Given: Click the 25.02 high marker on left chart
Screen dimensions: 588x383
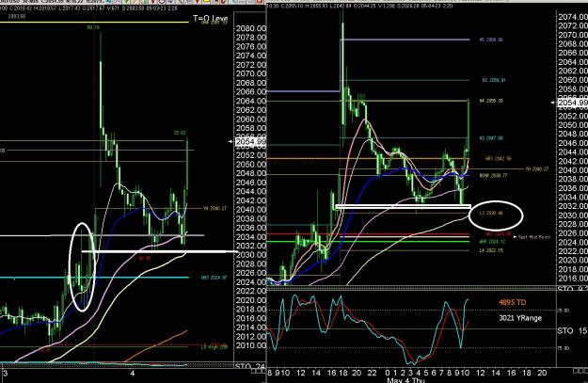Looking at the screenshot, I should 180,133.
